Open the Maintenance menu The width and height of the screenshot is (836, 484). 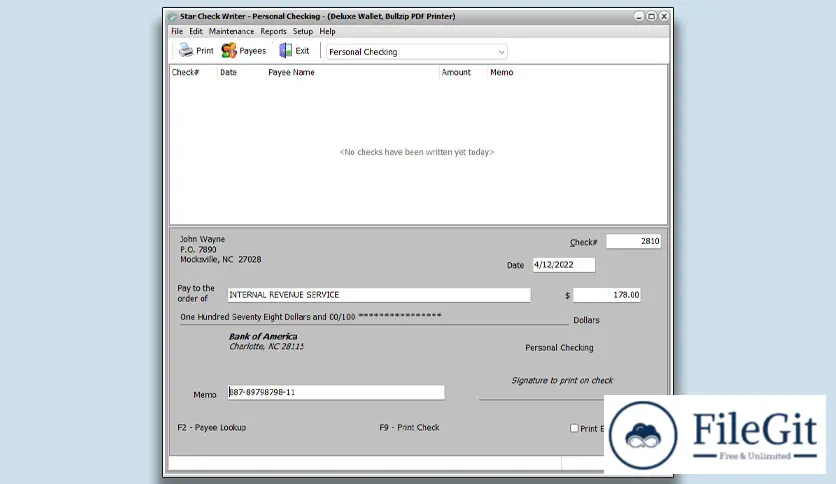click(231, 31)
